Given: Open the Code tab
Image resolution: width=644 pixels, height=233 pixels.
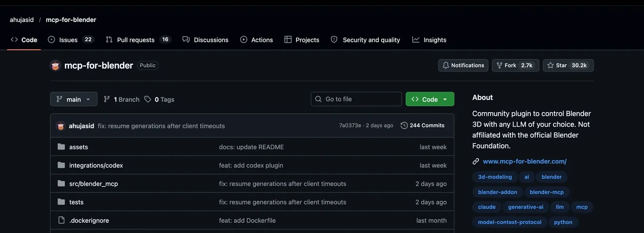Looking at the screenshot, I should click(24, 40).
